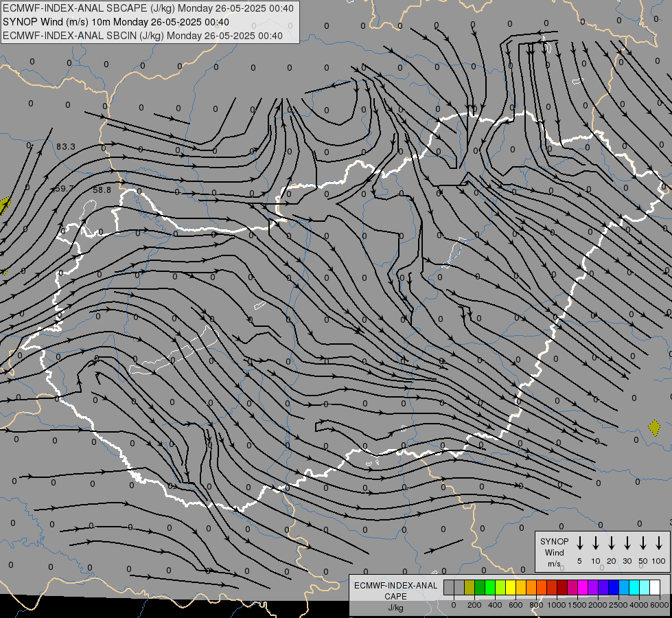Select the olive swatch in CAPE color bar
This screenshot has width=672, height=618.
[x=470, y=587]
